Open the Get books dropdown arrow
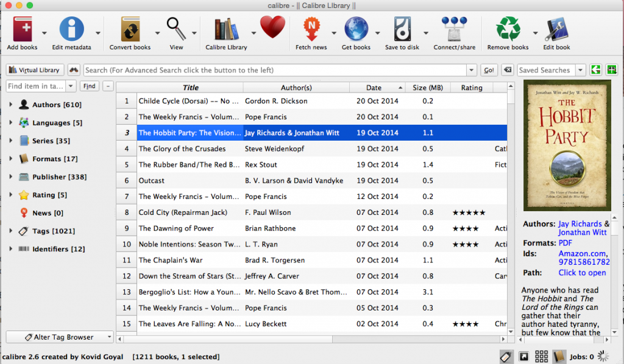Viewport: 624px width, 364px height. (x=378, y=33)
